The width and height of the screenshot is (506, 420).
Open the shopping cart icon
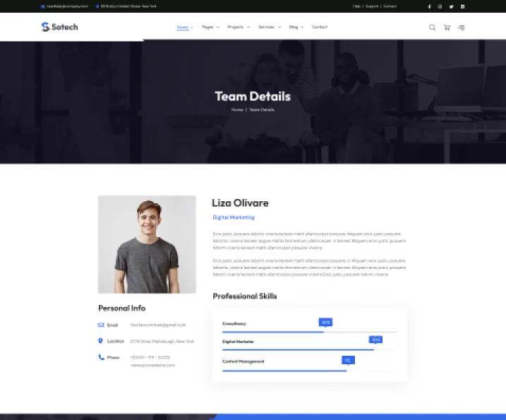pyautogui.click(x=447, y=28)
